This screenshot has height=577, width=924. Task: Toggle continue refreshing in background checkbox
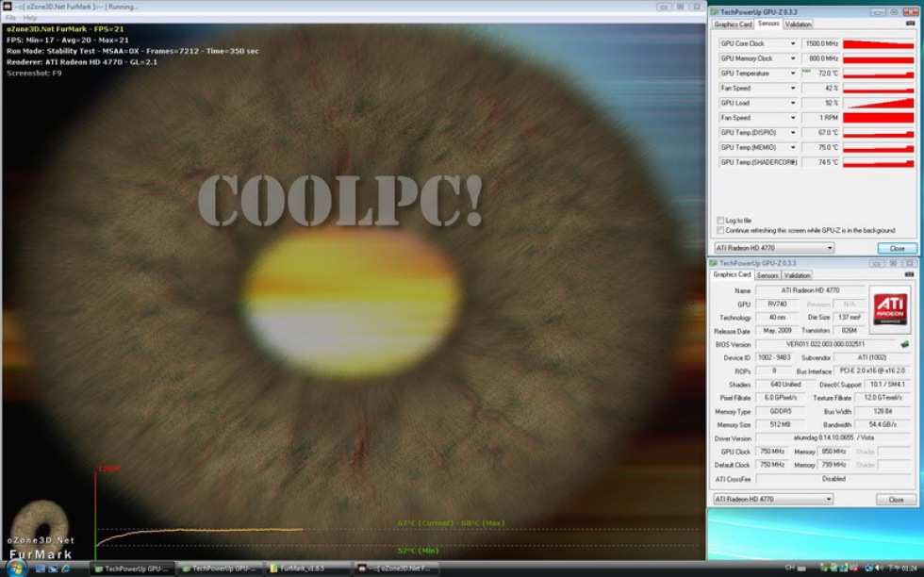(721, 230)
